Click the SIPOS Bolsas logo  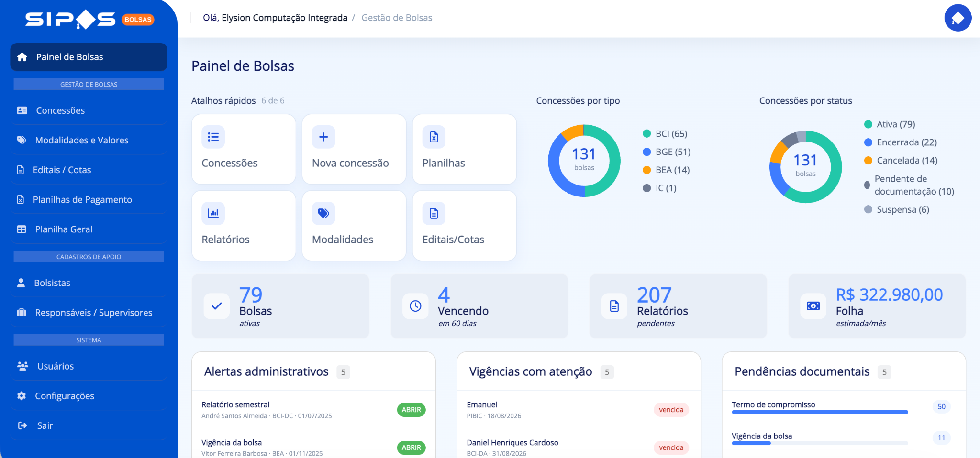click(89, 20)
